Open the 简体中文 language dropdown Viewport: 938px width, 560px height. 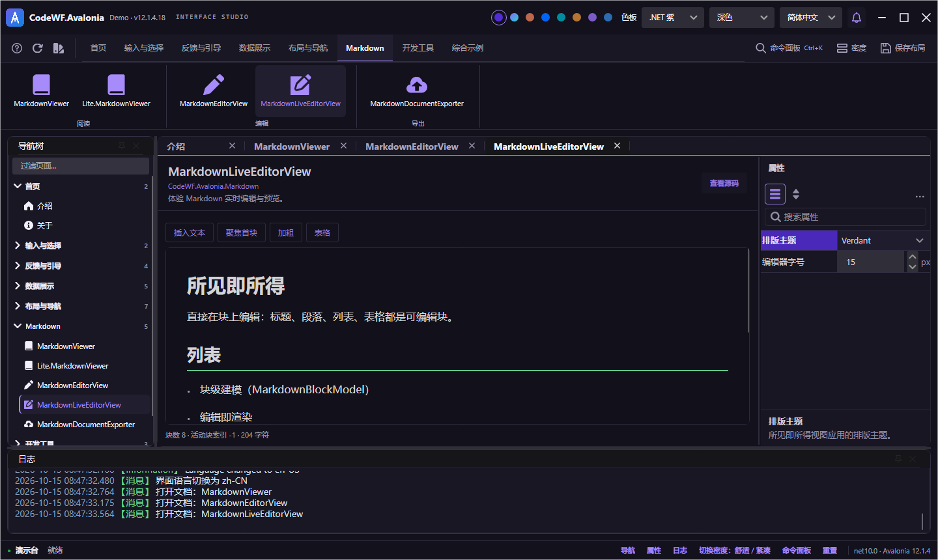coord(811,18)
